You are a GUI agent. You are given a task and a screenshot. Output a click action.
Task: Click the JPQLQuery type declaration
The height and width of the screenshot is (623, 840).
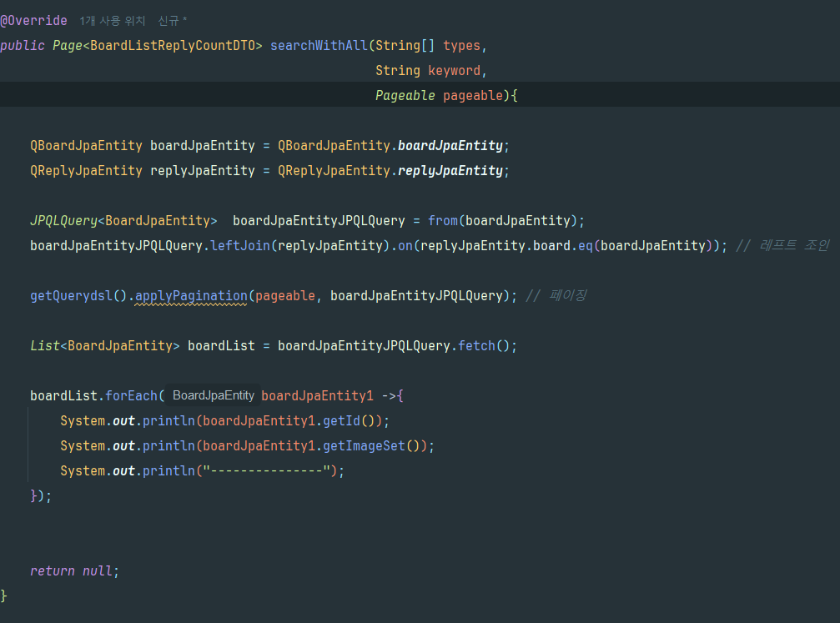(63, 220)
